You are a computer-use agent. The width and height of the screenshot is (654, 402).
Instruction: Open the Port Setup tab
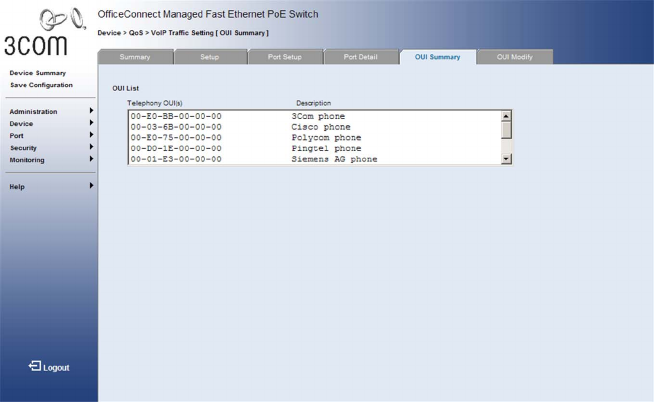coord(284,57)
